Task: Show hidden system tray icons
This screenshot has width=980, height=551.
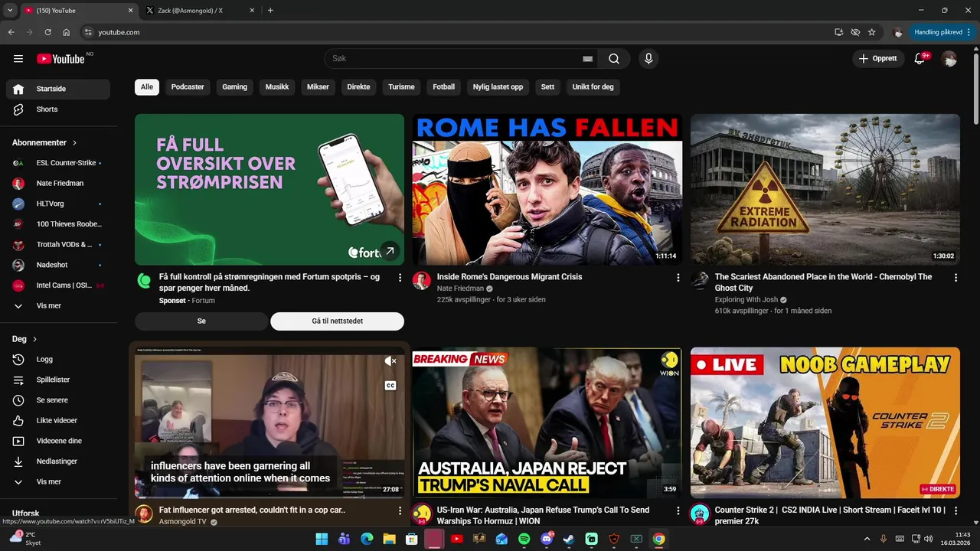Action: pos(867,540)
